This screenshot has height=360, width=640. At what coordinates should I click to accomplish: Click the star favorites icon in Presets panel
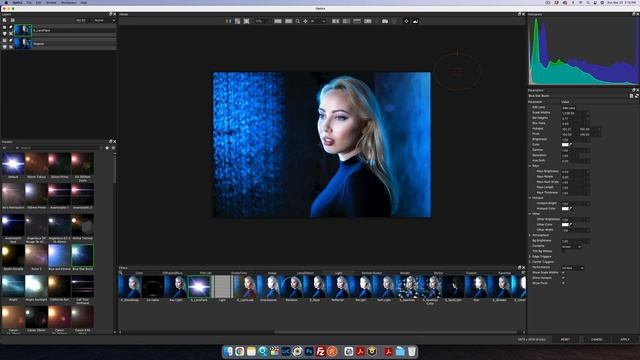107,148
